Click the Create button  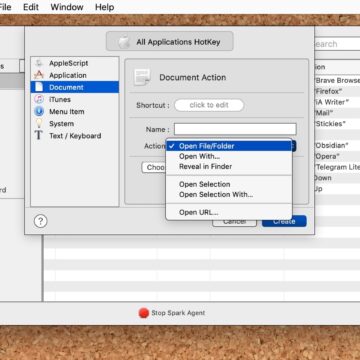284,221
